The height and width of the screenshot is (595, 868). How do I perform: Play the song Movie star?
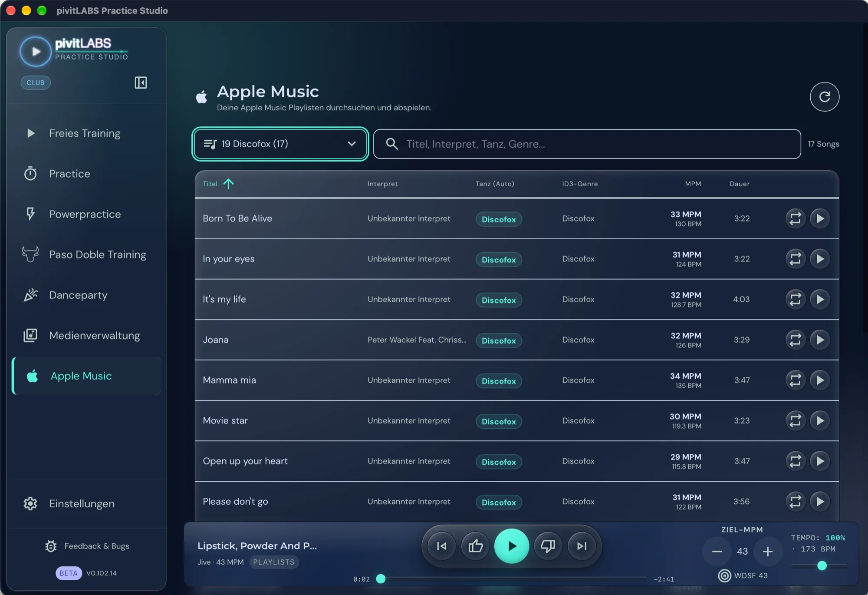(x=820, y=420)
